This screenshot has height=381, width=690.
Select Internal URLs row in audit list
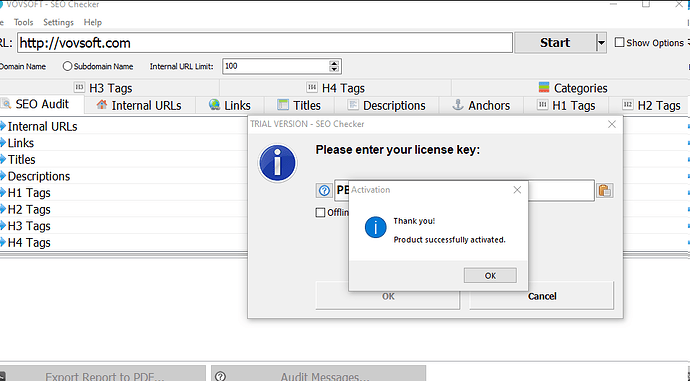[124, 127]
